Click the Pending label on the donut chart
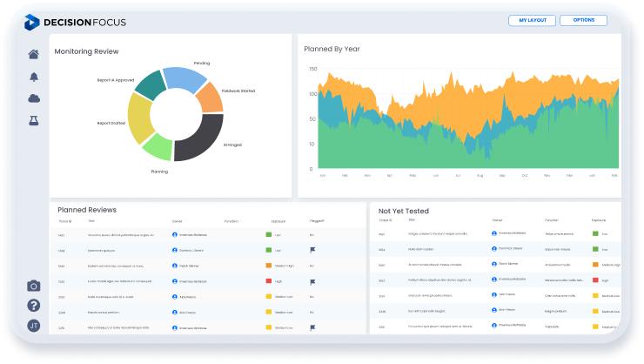This screenshot has width=644, height=364. tap(202, 63)
